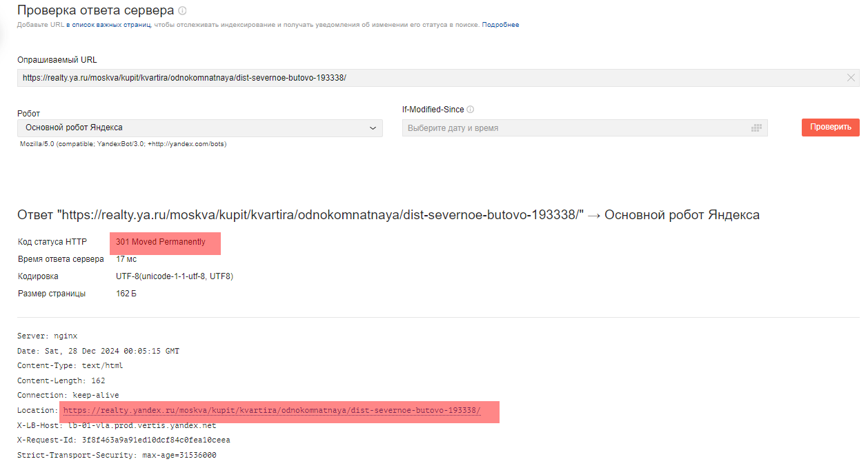Open the "Основной робот Яндекса" dropdown
The height and width of the screenshot is (468, 868).
200,128
